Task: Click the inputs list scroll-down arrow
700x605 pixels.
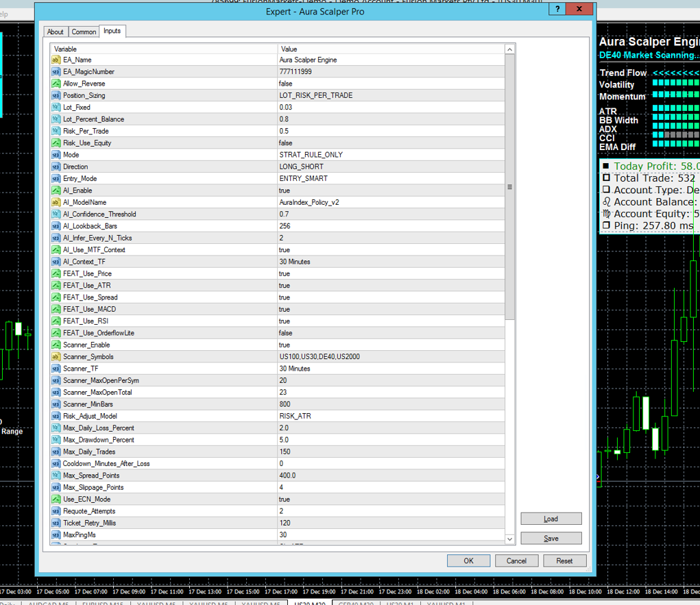Action: [509, 539]
